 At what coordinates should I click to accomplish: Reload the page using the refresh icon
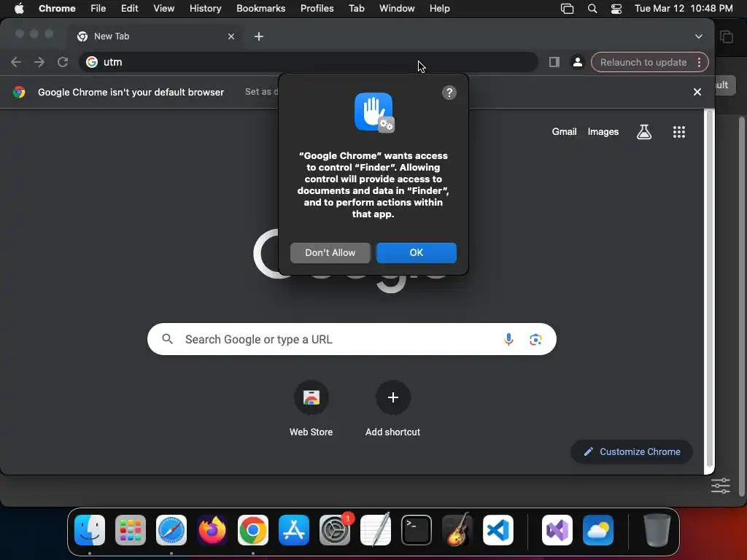(63, 62)
